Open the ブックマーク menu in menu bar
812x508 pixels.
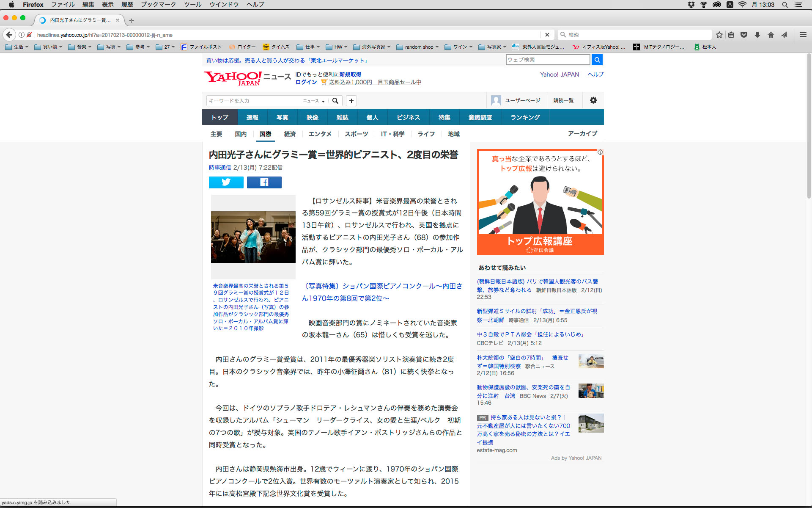[x=158, y=5]
